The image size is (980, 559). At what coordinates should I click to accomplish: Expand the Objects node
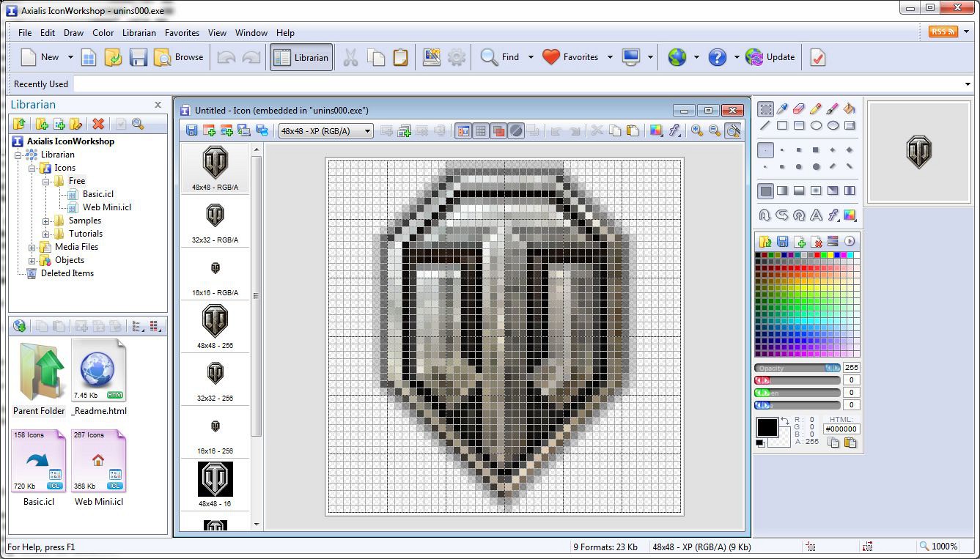(x=32, y=260)
